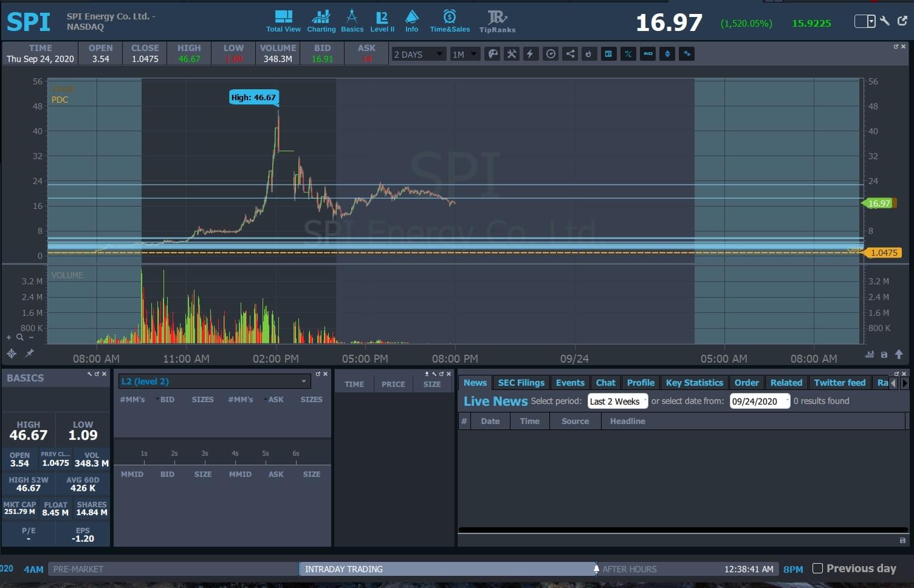Screen dimensions: 914x588
Task: Open the Key Statistics tab
Action: tap(694, 383)
